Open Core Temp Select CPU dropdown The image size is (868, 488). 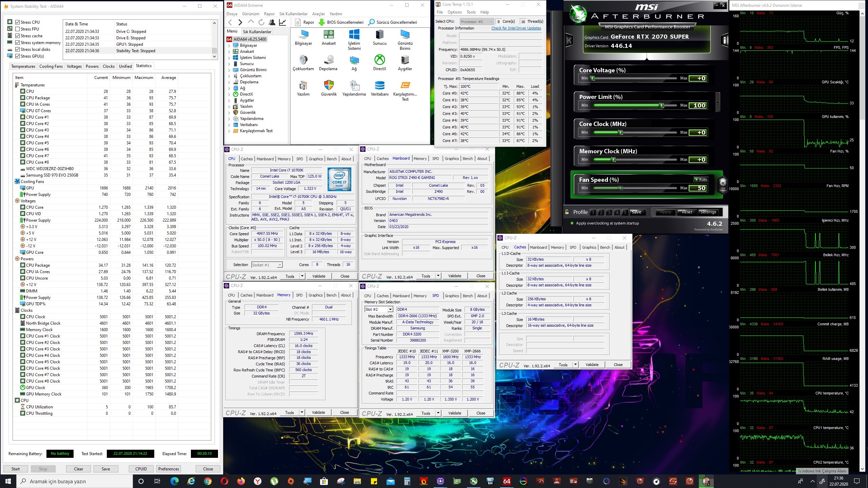[476, 21]
